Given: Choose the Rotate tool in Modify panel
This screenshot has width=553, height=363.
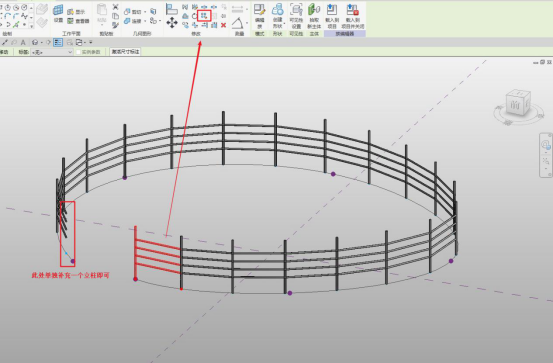Looking at the screenshot, I should click(195, 16).
